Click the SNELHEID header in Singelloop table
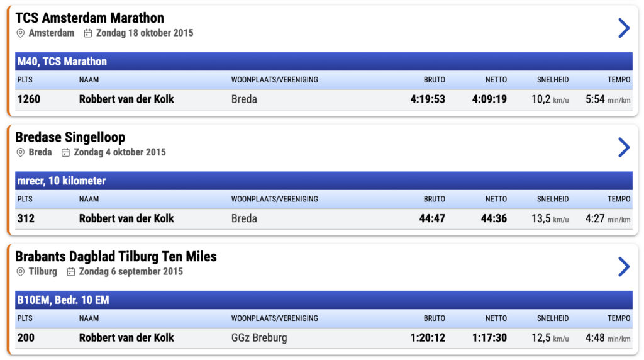Screen dimensions: 644x360 click(x=553, y=199)
